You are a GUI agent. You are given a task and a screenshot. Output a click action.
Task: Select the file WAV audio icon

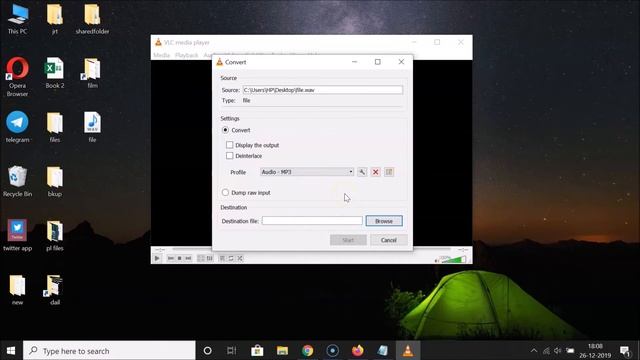(x=92, y=127)
